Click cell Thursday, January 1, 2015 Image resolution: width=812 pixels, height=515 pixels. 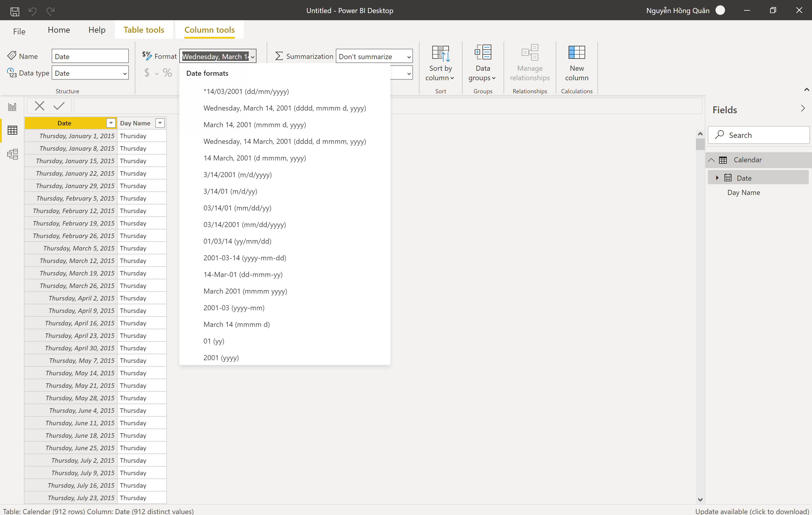tap(71, 136)
